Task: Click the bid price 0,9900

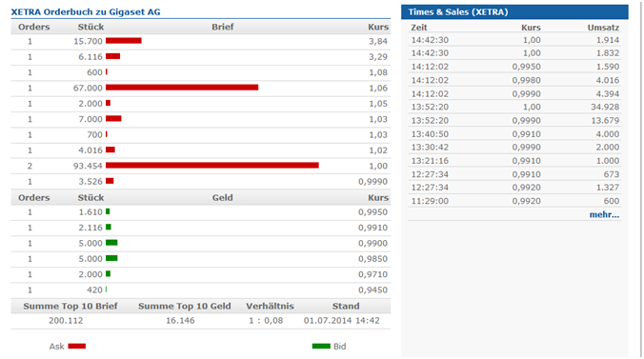Action: point(372,243)
